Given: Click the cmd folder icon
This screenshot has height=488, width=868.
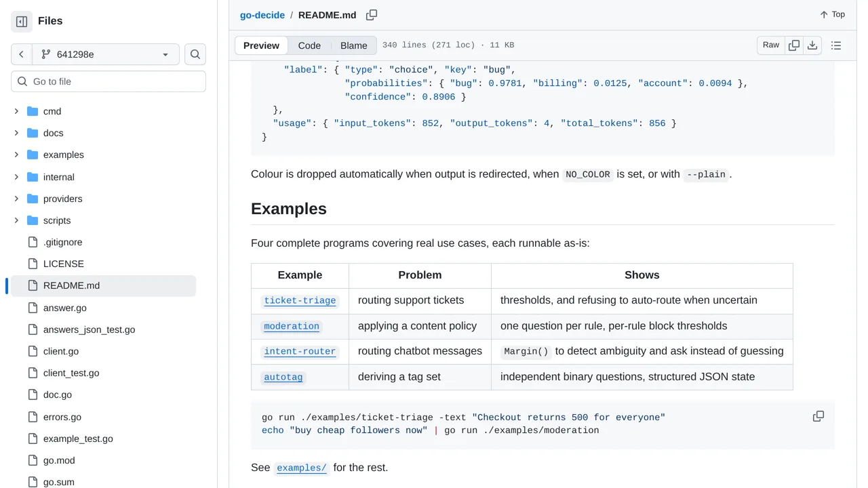Looking at the screenshot, I should click(x=33, y=111).
